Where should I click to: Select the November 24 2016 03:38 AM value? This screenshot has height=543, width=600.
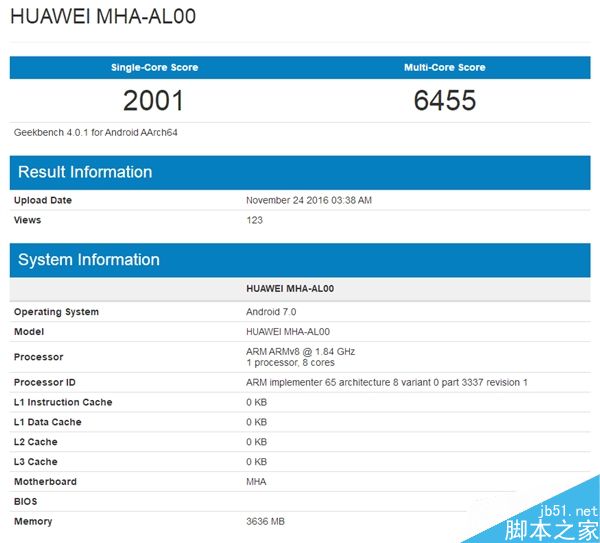(x=309, y=200)
